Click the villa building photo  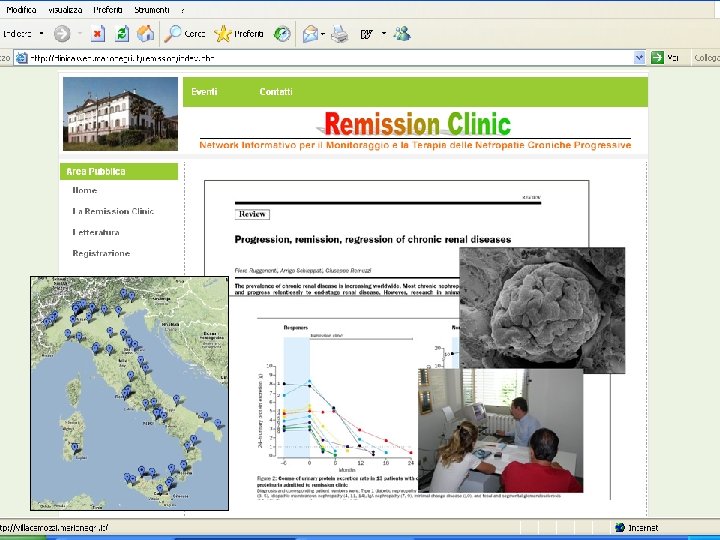point(120,114)
